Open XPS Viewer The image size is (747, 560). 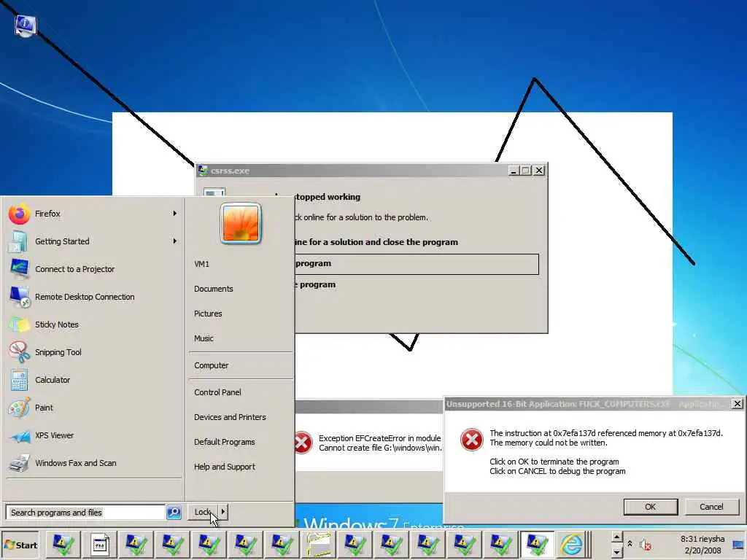coord(93,435)
